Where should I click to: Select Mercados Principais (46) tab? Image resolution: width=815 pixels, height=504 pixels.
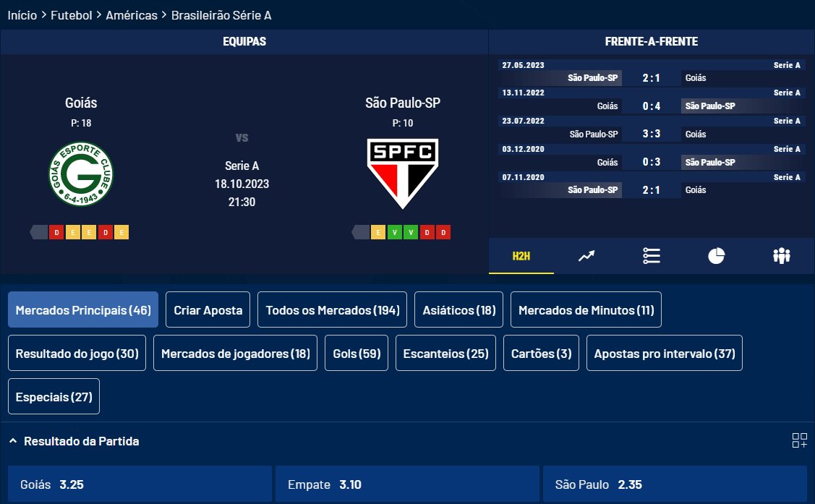[x=83, y=309]
